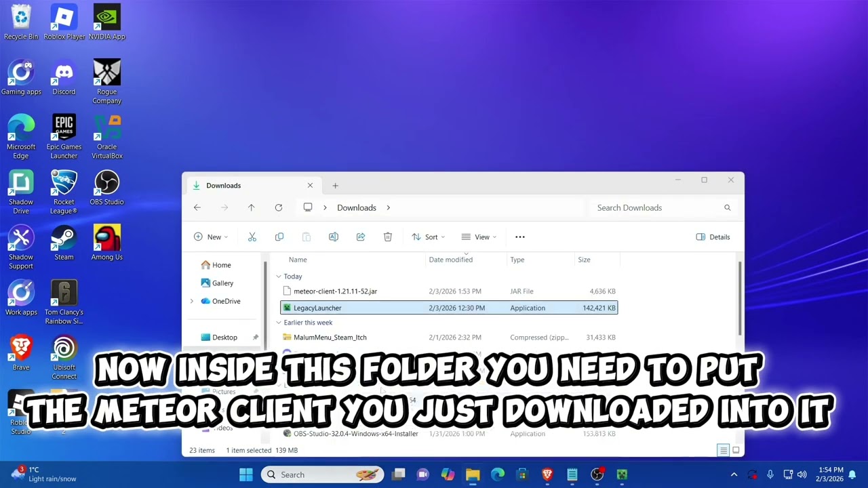Select the MalumMenu_Steam_Itch compressed folder
Viewport: 868px width, 488px height.
tap(449, 337)
